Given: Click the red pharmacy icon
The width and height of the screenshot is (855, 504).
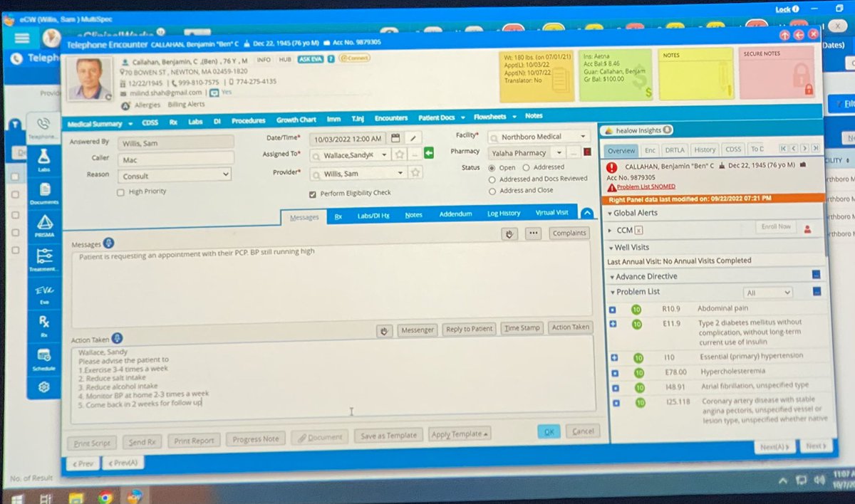Looking at the screenshot, I should pyautogui.click(x=588, y=152).
